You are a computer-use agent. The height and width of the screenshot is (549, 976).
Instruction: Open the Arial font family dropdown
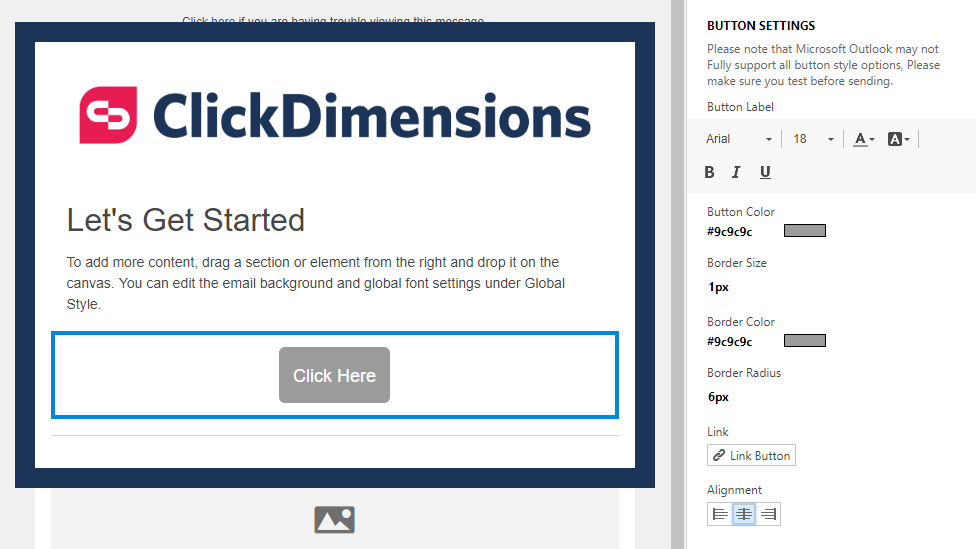(x=739, y=139)
